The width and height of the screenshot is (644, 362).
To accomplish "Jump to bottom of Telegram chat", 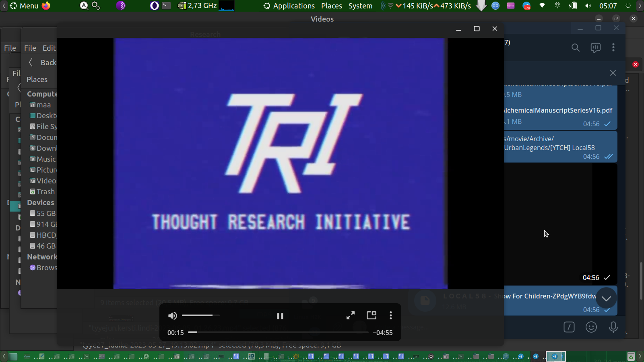I will 606,298.
